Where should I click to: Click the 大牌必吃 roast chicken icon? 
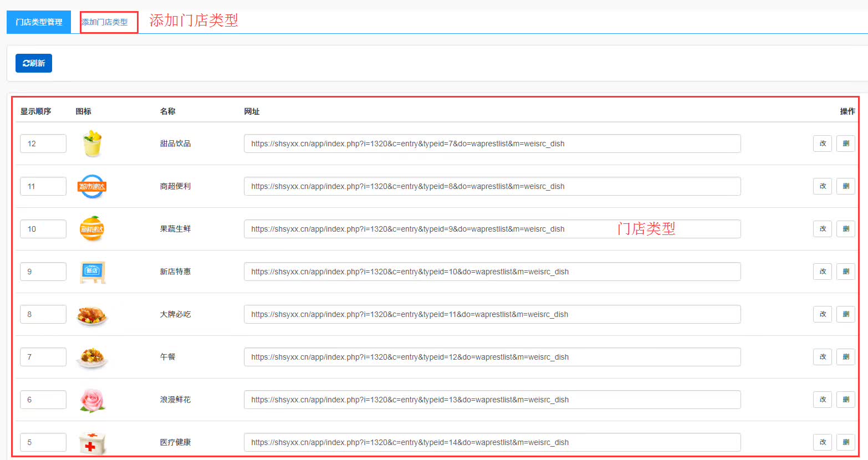coord(92,314)
